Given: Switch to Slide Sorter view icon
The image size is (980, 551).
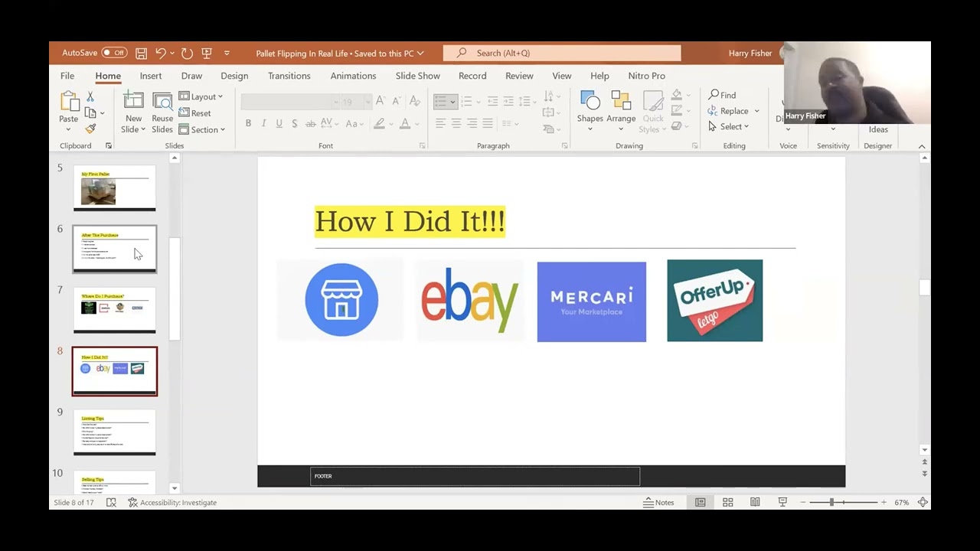Looking at the screenshot, I should 727,502.
